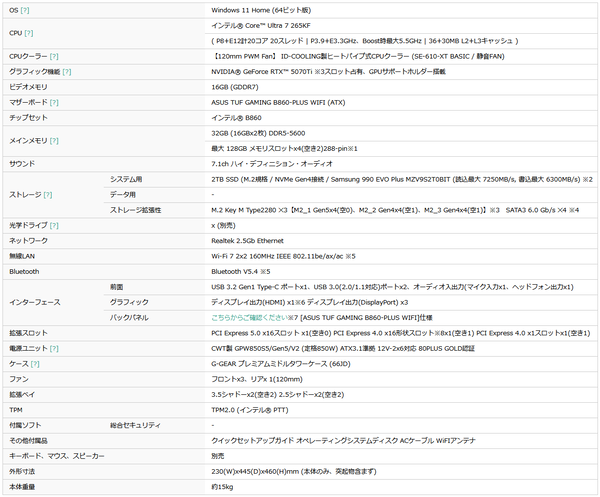The width and height of the screenshot is (600, 497).
Task: Open the [?] help beside ケース
Action: point(35,364)
